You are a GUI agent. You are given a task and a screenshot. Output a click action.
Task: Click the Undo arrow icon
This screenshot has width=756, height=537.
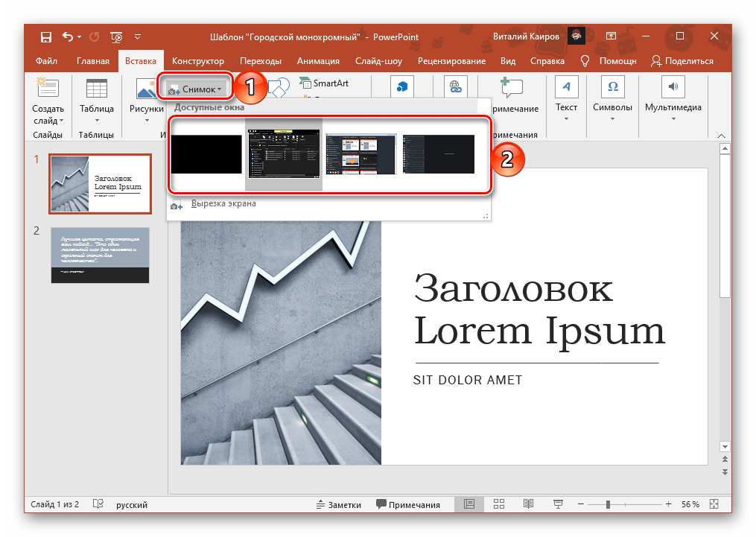[x=69, y=36]
